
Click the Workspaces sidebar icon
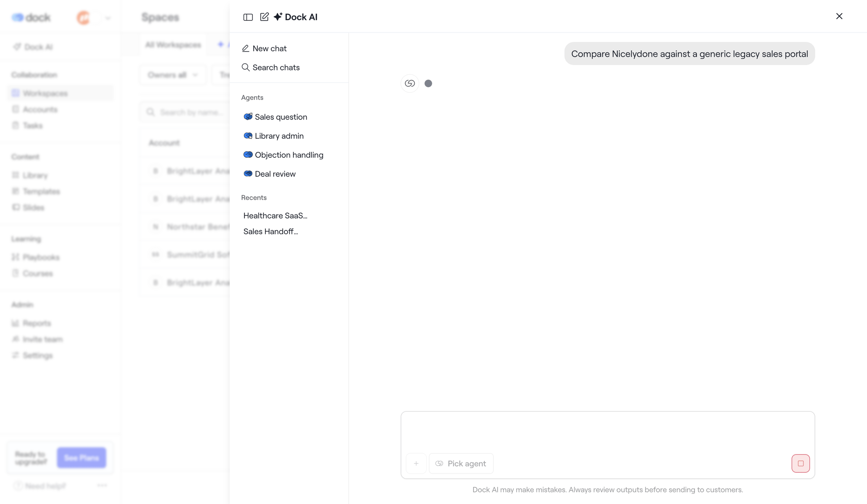pos(16,93)
